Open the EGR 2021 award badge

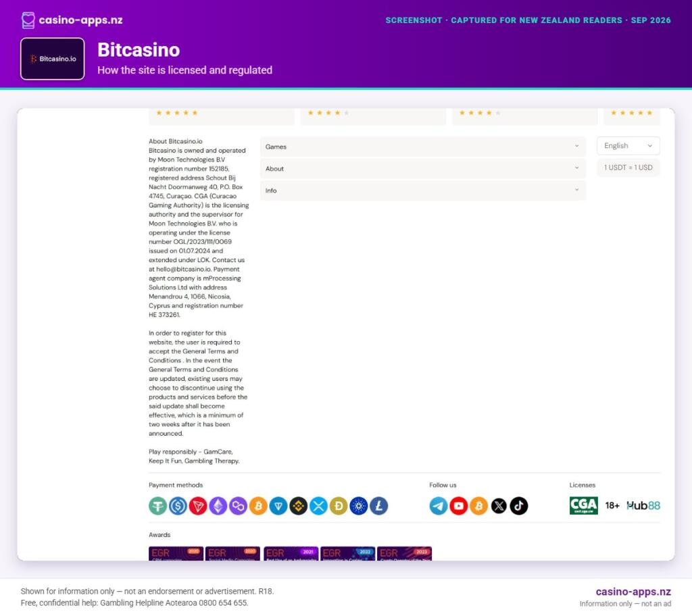pos(291,554)
